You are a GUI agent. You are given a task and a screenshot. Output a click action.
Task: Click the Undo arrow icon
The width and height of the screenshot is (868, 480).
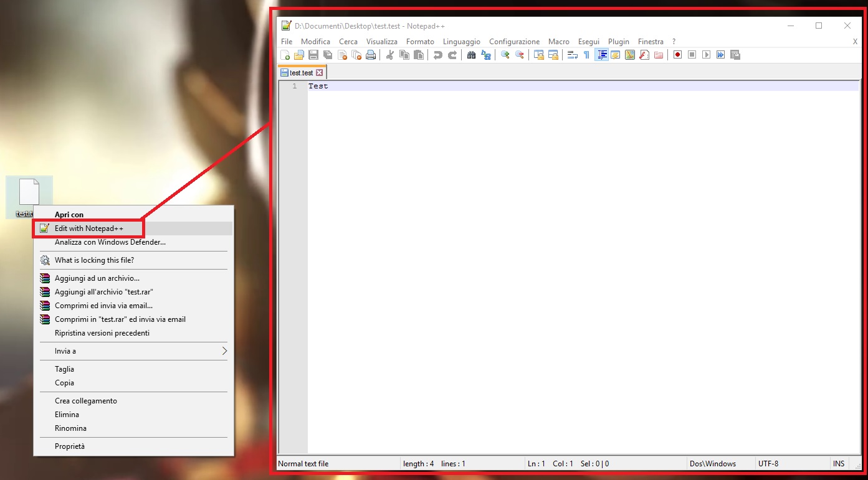tap(437, 55)
